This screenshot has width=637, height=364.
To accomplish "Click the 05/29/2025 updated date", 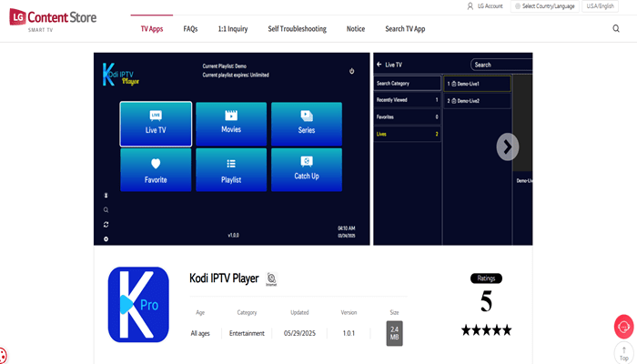I will pyautogui.click(x=299, y=333).
